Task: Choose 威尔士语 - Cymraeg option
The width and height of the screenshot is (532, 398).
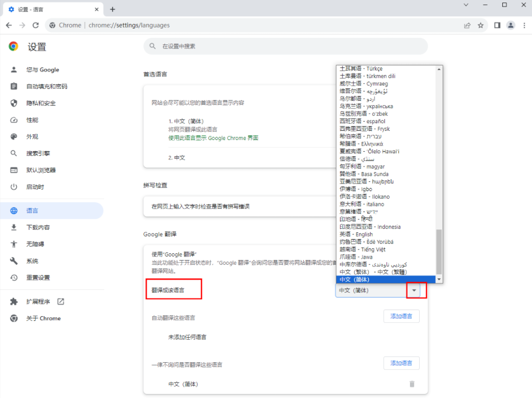Action: point(386,84)
